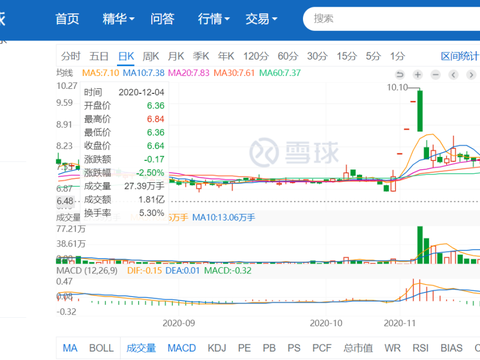Expand the 精华 dropdown menu

pos(118,19)
